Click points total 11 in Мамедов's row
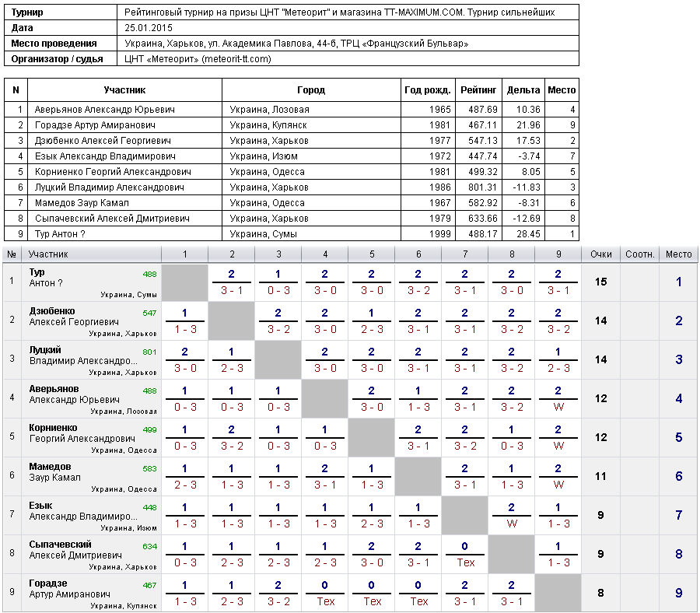The image size is (700, 613). coord(601,476)
